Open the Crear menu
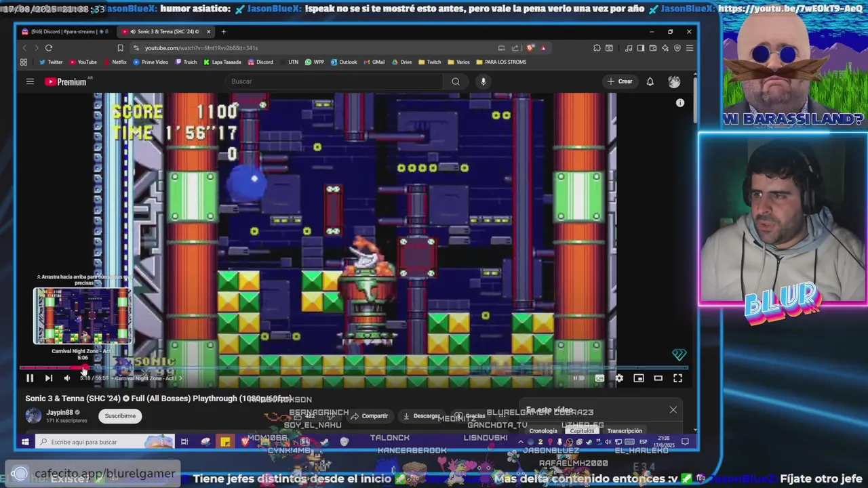Screen dimensions: 868x488 (619, 81)
